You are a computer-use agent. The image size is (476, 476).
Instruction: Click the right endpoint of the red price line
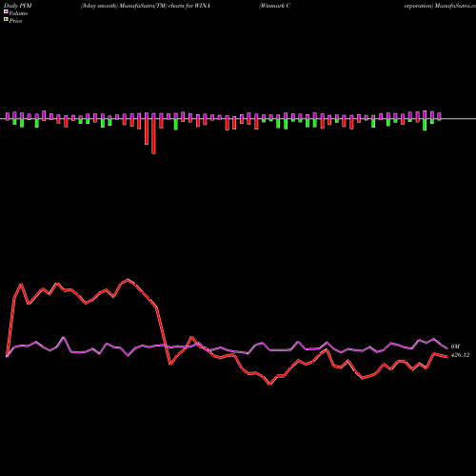point(447,357)
